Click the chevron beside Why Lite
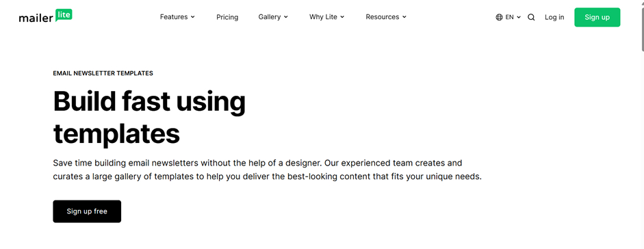 click(342, 17)
